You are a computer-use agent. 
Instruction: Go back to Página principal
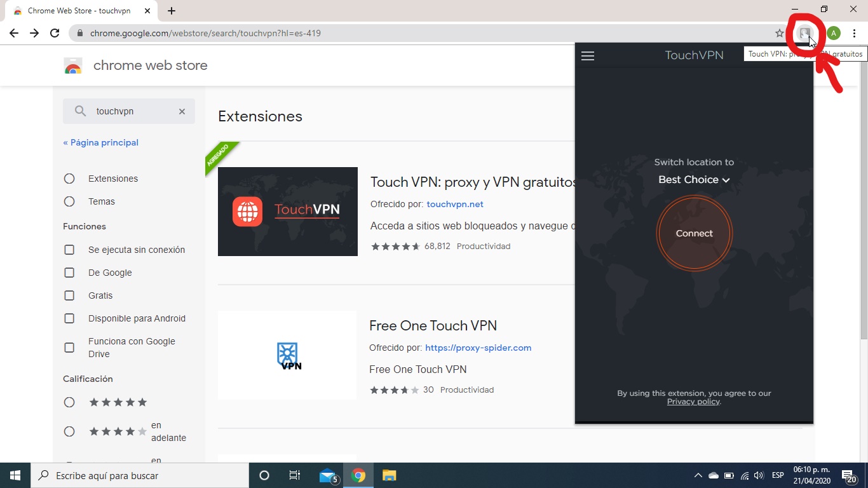pyautogui.click(x=100, y=142)
